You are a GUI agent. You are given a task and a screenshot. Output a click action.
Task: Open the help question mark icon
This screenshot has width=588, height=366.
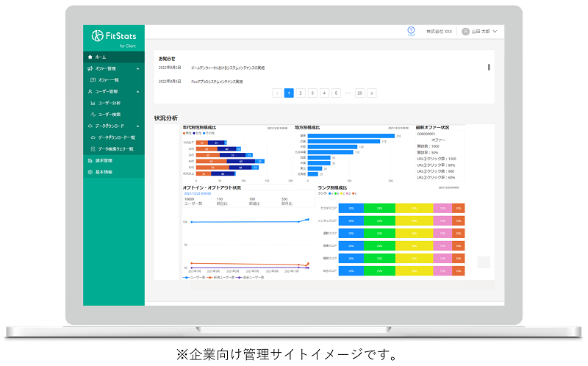click(x=411, y=31)
